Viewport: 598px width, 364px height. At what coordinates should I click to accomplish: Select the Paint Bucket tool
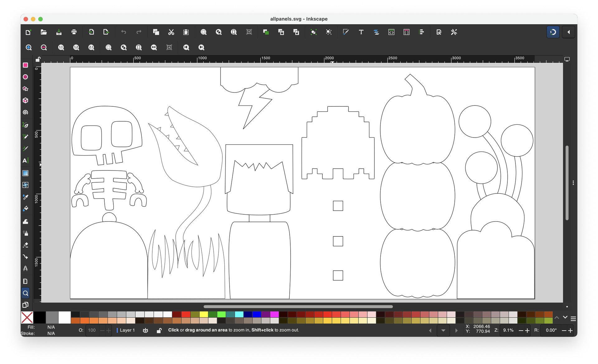click(x=26, y=209)
